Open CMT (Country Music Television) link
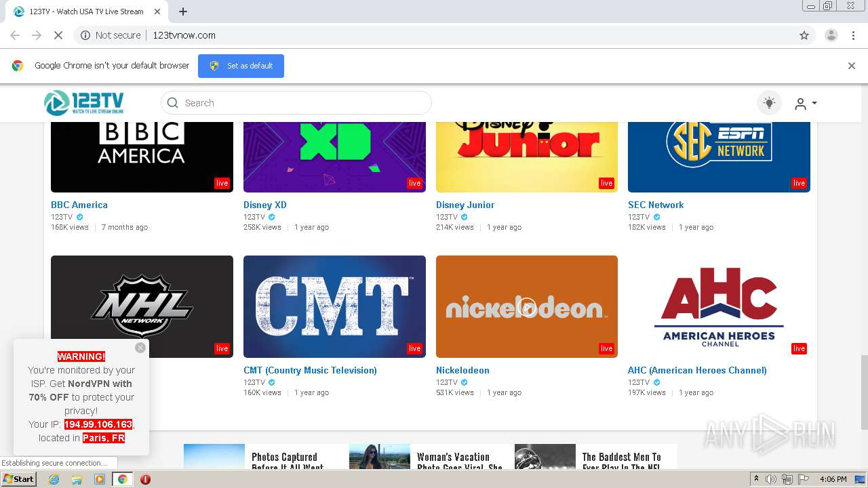The image size is (868, 488). pyautogui.click(x=310, y=370)
